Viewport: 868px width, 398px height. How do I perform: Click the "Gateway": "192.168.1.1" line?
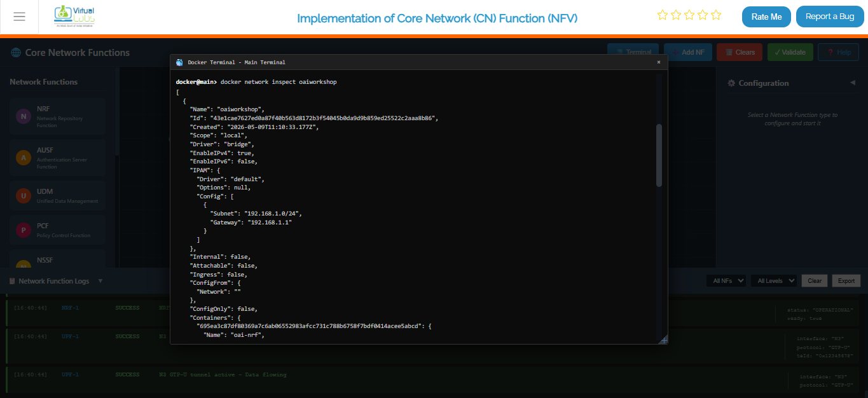[x=251, y=223]
